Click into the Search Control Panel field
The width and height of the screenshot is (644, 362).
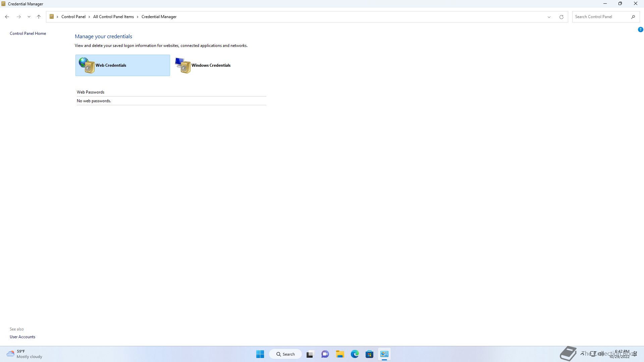coord(600,17)
